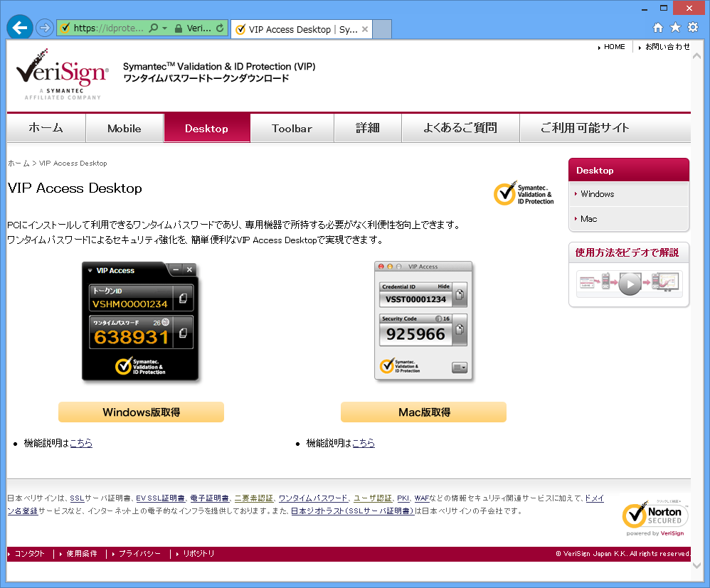
Task: Click the browser Home icon
Action: [x=658, y=28]
